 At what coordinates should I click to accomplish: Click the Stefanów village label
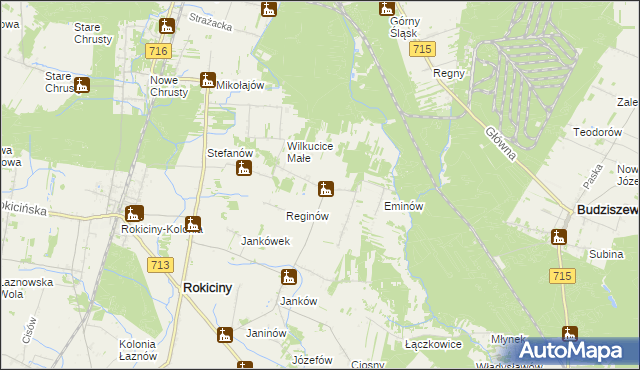click(230, 153)
